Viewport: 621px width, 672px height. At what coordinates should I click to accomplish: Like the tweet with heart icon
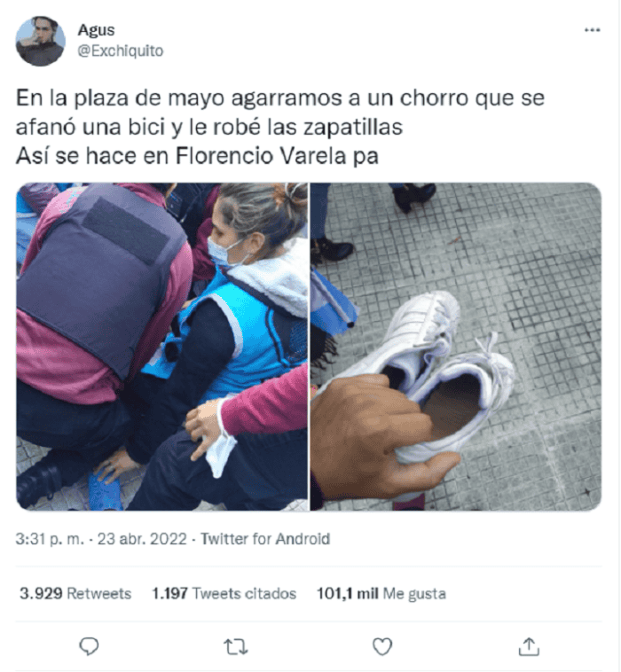(x=382, y=646)
